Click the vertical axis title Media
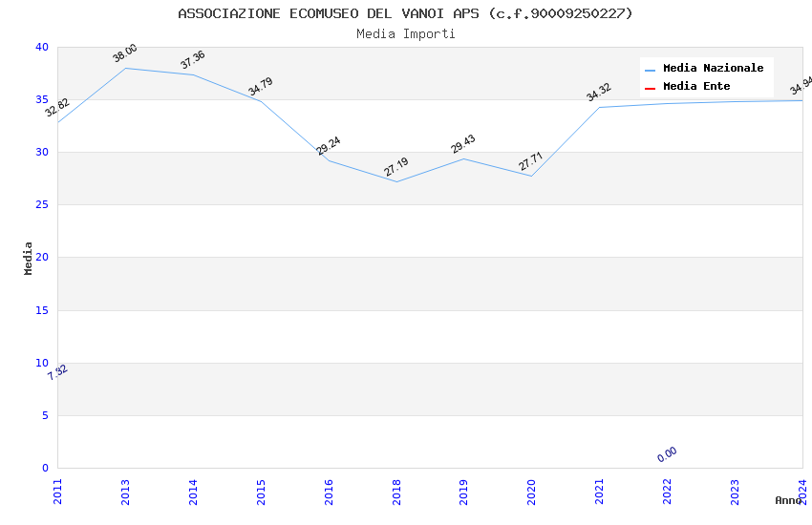812x525 pixels. pos(28,258)
